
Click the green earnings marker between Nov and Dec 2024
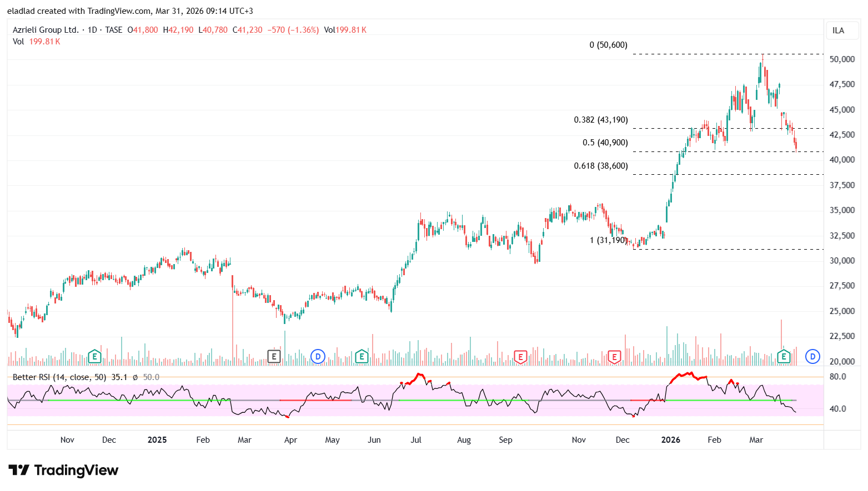coord(95,356)
